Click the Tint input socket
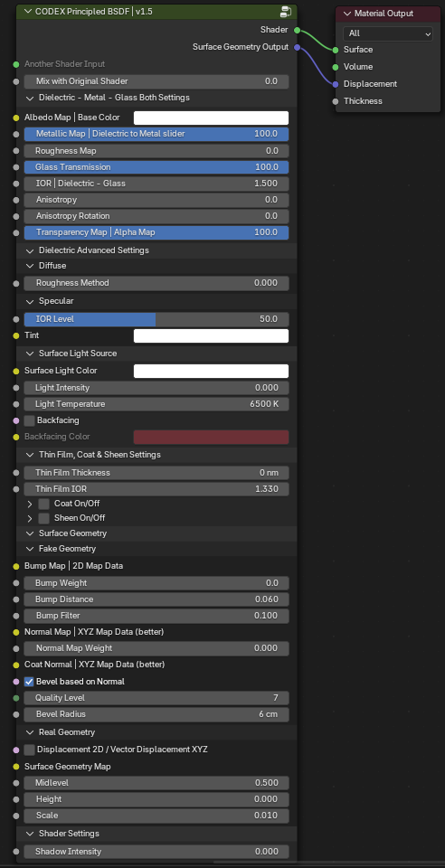This screenshot has width=445, height=868. 16,335
